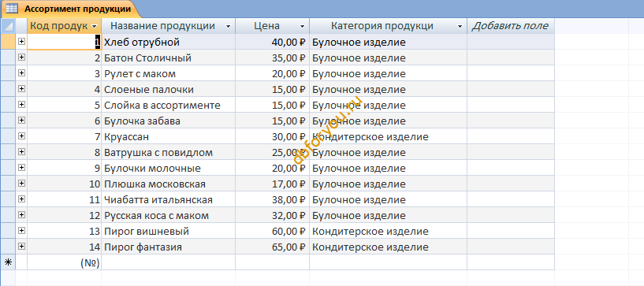Open the Цена column dropdown arrow

point(302,26)
